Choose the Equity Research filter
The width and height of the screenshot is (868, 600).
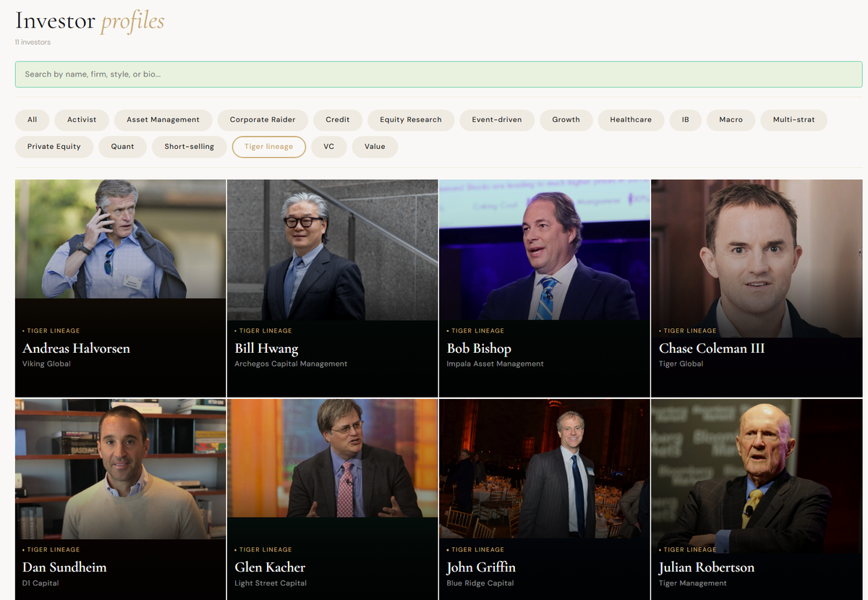pos(411,120)
